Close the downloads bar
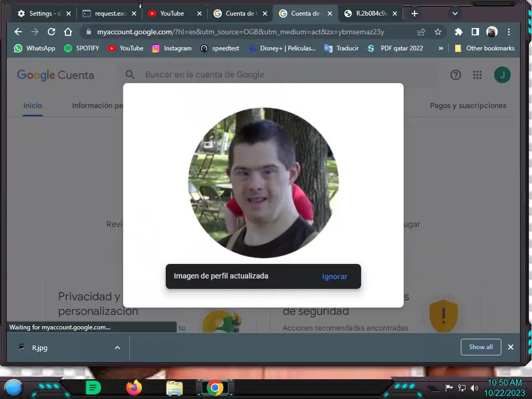 pos(511,347)
